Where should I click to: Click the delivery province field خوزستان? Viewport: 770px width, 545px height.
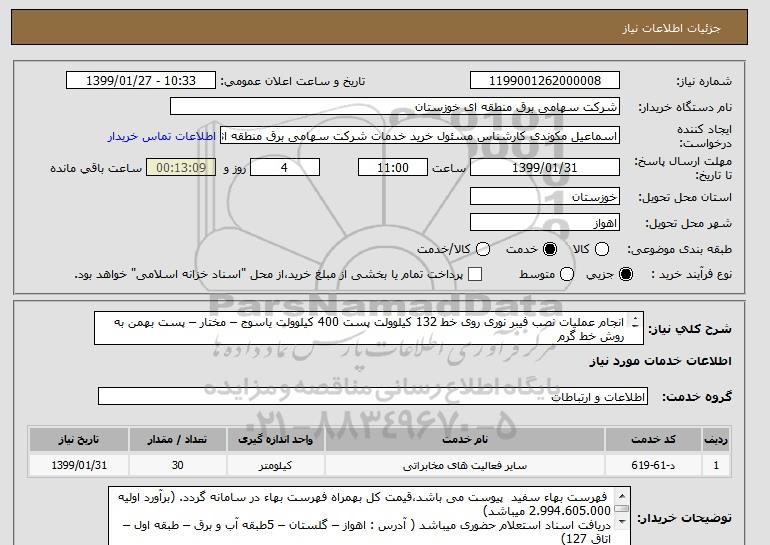click(x=545, y=196)
